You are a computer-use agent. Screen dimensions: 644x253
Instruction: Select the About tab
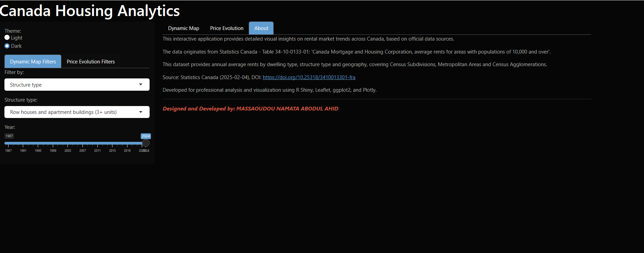click(261, 28)
